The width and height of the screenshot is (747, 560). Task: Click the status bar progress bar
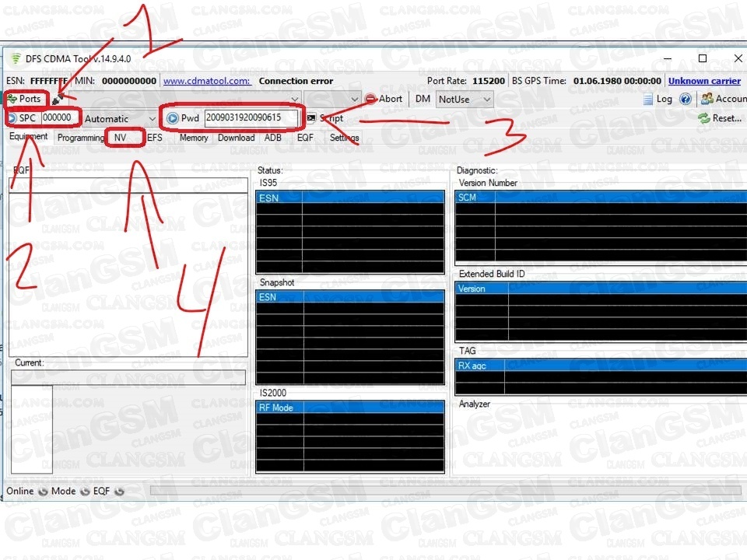pos(445,491)
